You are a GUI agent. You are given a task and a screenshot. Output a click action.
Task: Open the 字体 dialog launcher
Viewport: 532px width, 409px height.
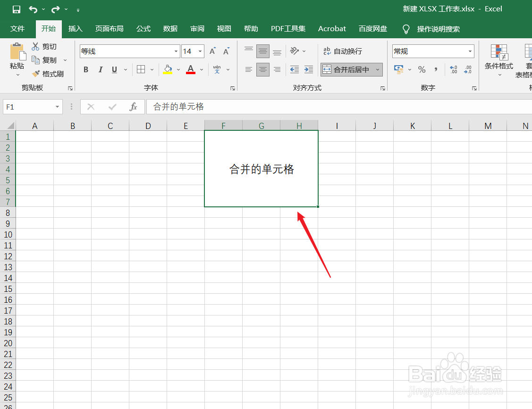pyautogui.click(x=233, y=88)
